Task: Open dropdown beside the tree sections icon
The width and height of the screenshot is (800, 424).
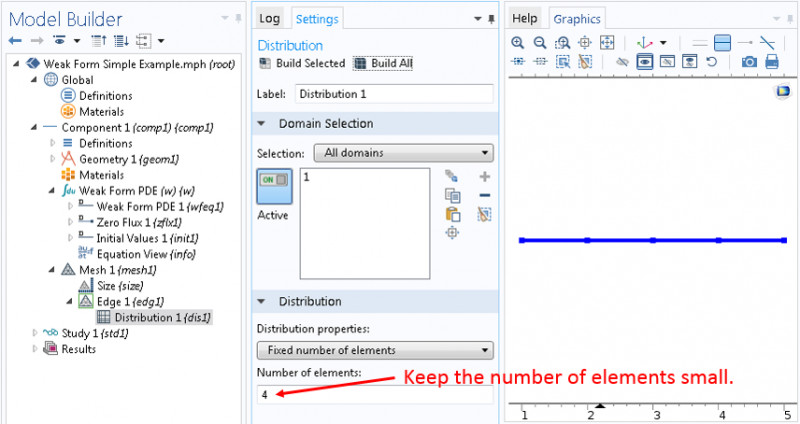Action: pyautogui.click(x=161, y=41)
